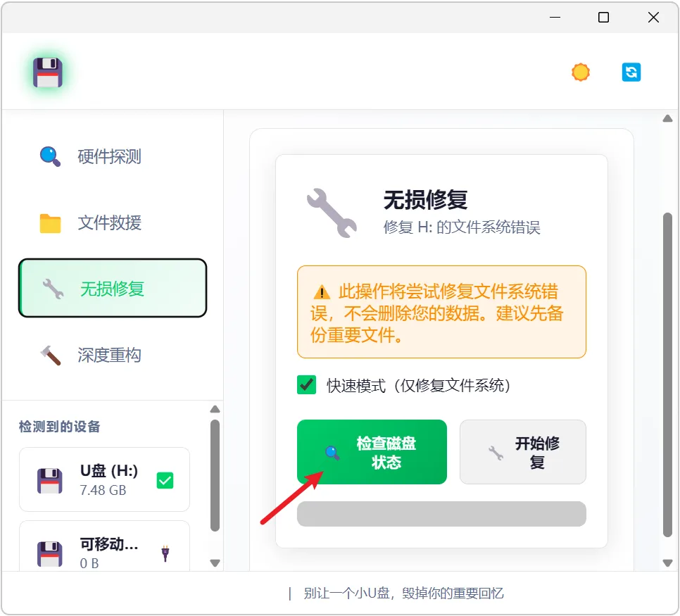Click the 开始修复 button
This screenshot has height=616, width=680.
(522, 452)
